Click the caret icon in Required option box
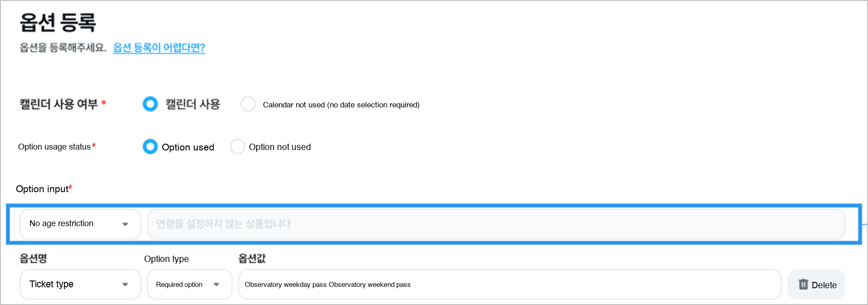The height and width of the screenshot is (305, 868). click(x=216, y=285)
